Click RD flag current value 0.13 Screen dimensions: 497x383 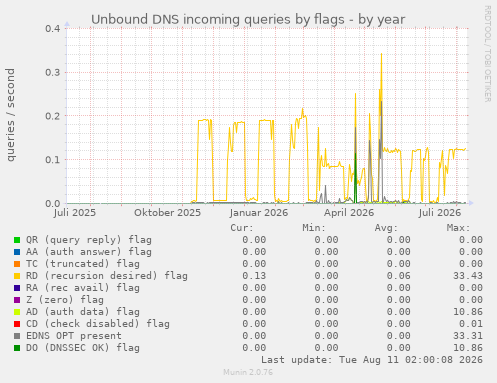coord(254,276)
